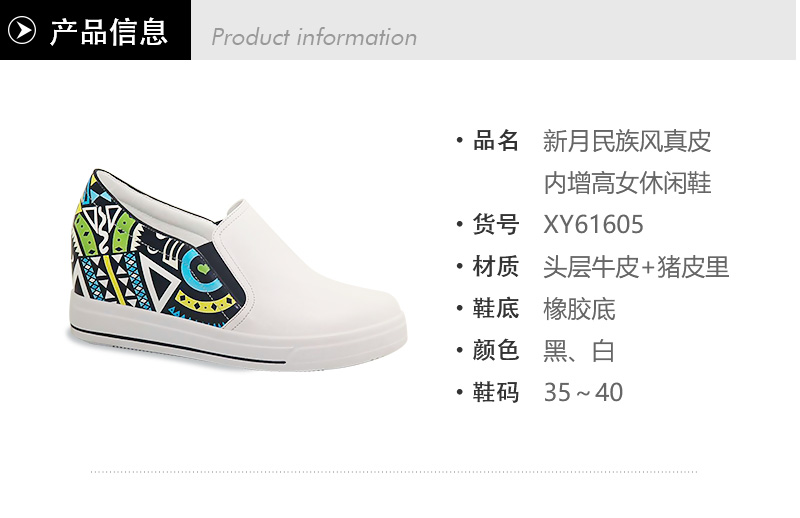Click the white slip-on shoe image

[x=237, y=269]
